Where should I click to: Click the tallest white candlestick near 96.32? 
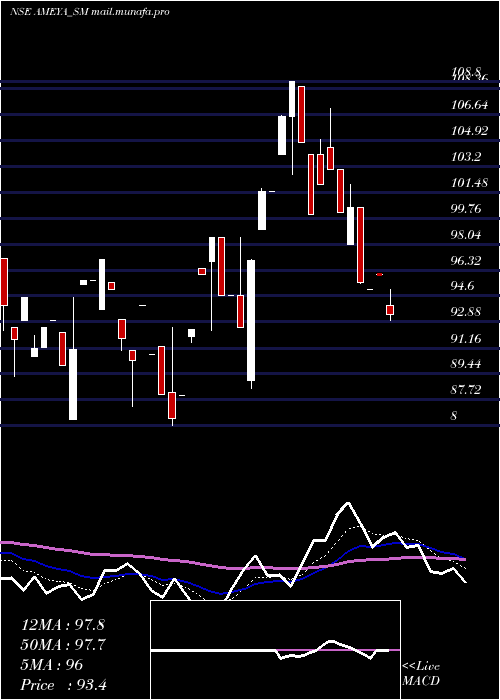click(x=251, y=320)
